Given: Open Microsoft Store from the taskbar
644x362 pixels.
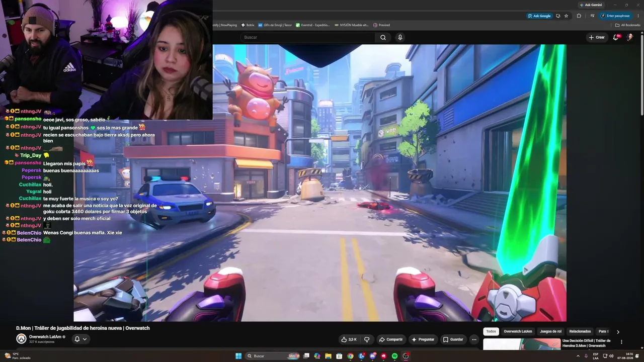Looking at the screenshot, I should [339, 356].
